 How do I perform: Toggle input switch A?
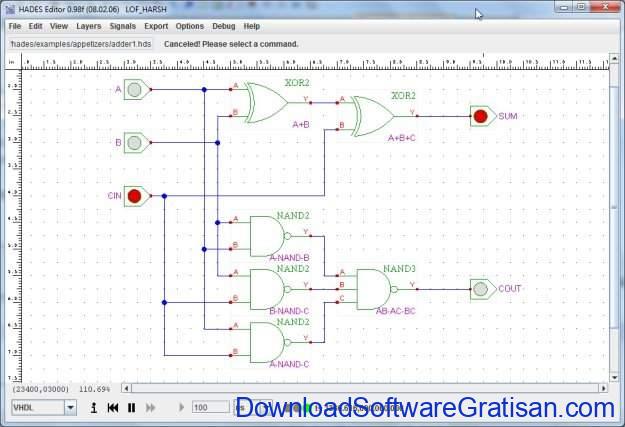click(135, 90)
